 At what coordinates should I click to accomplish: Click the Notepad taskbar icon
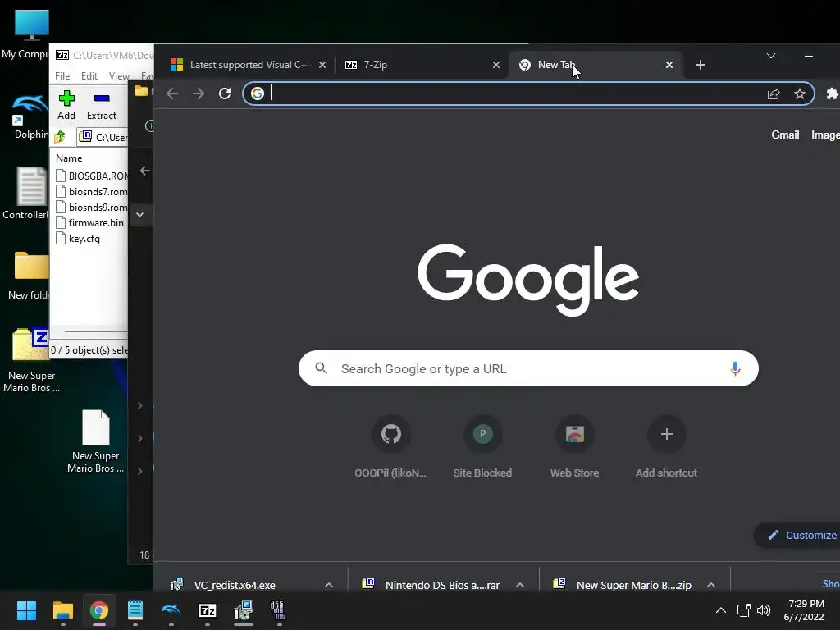click(x=135, y=610)
